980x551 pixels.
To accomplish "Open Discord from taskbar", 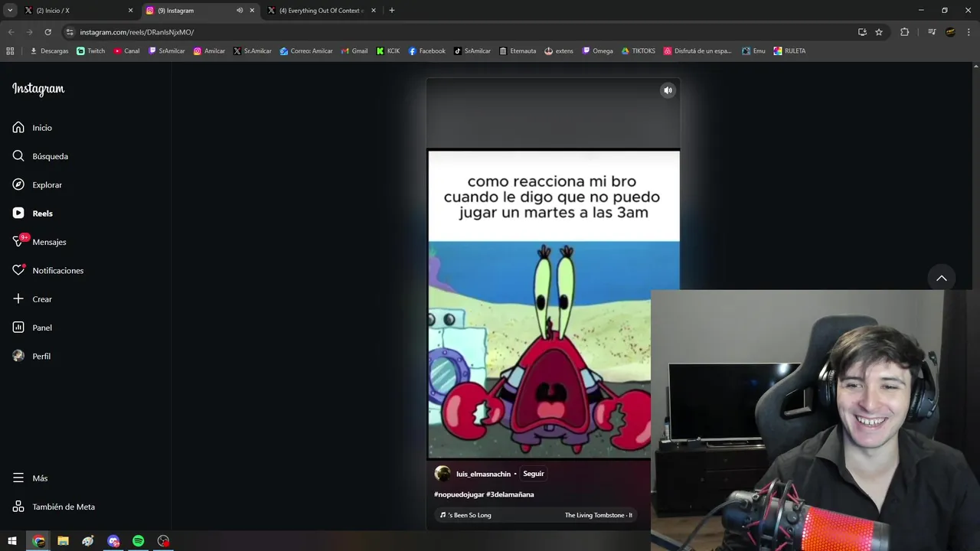I will coord(113,541).
